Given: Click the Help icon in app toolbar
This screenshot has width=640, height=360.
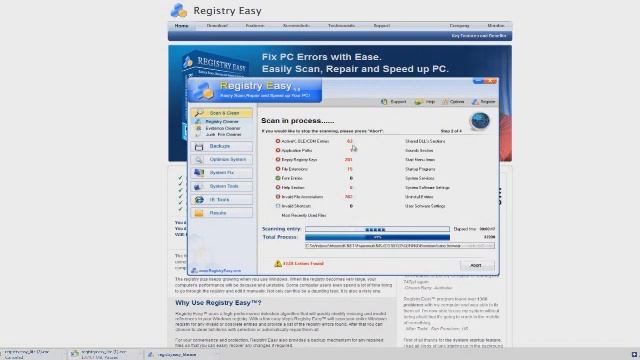Looking at the screenshot, I should [x=418, y=102].
